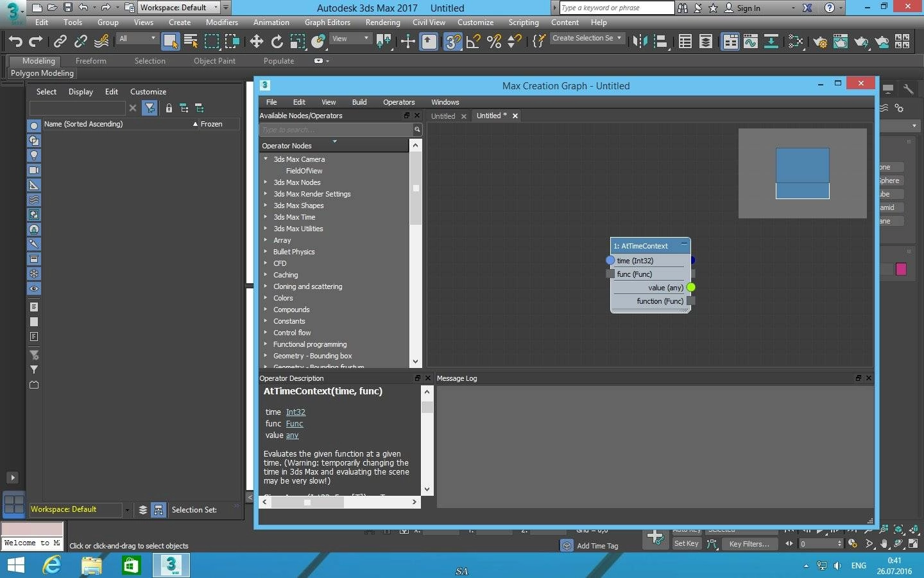Click the operator search field
This screenshot has height=578, width=924.
pos(336,130)
